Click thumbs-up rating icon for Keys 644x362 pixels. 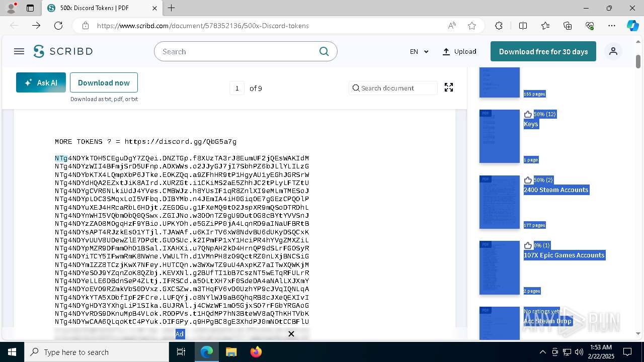point(528,114)
